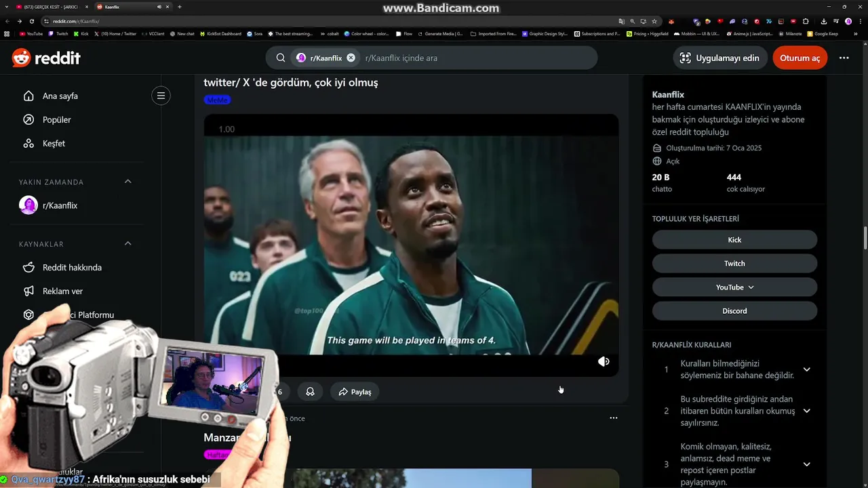Screen dimensions: 868x488
Task: Open the Google Keep bookmark
Action: [x=823, y=33]
